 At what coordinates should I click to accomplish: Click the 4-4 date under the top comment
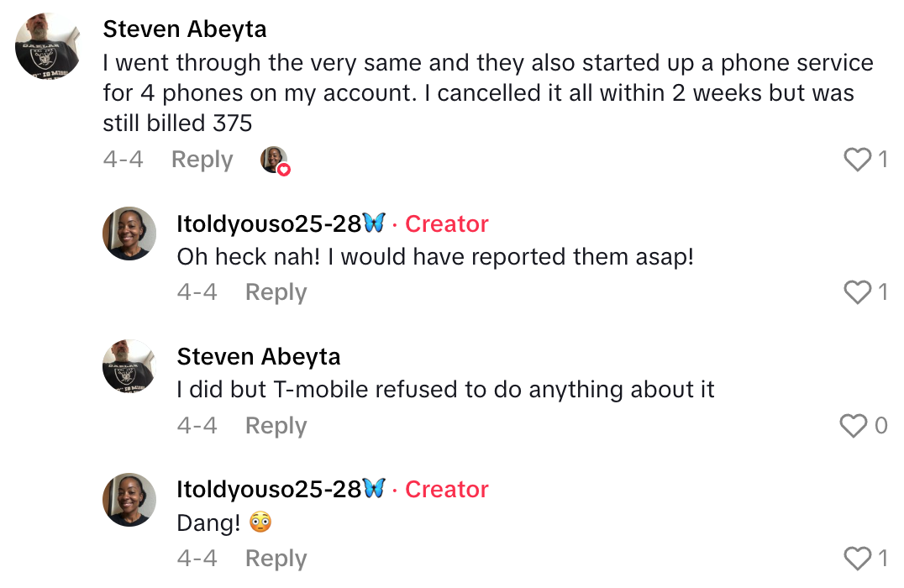[124, 160]
